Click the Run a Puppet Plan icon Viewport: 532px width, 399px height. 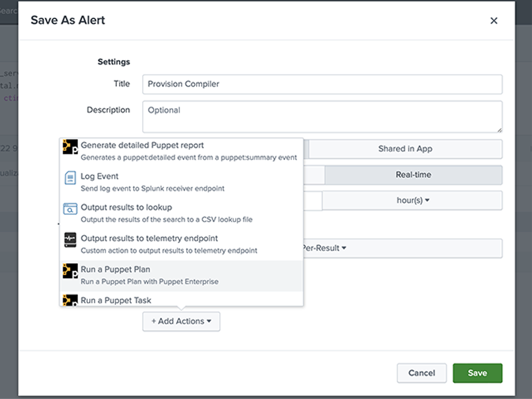70,271
